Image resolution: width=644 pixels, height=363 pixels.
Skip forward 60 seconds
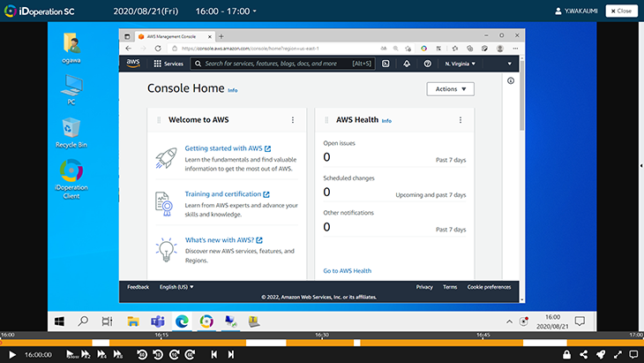pos(191,354)
